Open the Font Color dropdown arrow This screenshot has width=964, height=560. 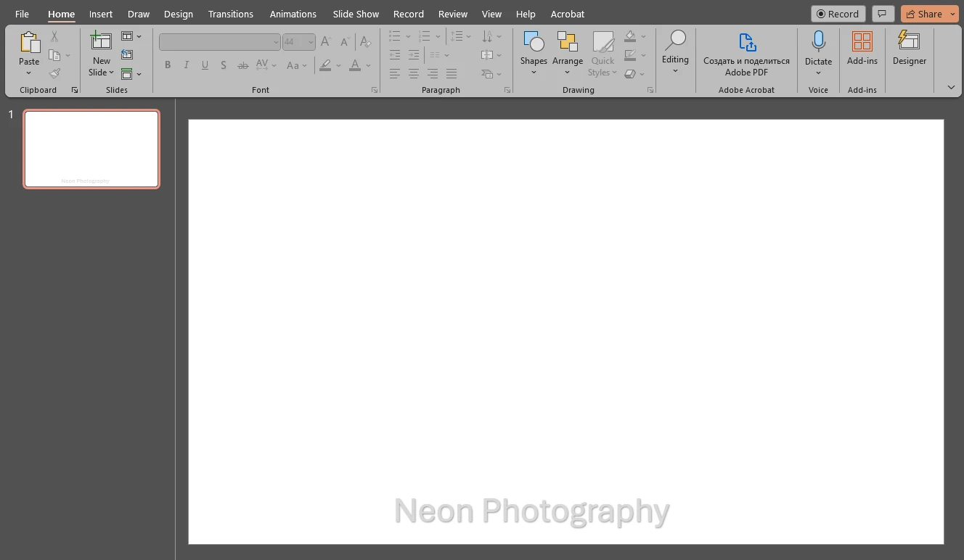pos(367,65)
